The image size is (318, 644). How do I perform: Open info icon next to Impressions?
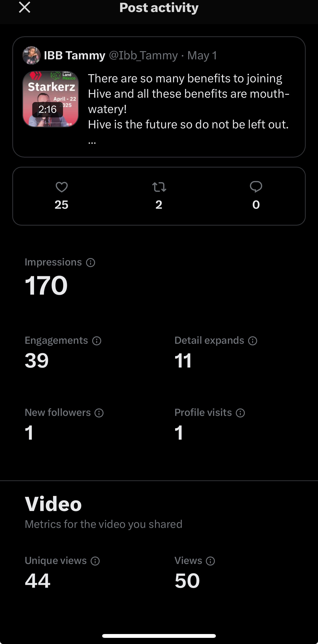[91, 262]
